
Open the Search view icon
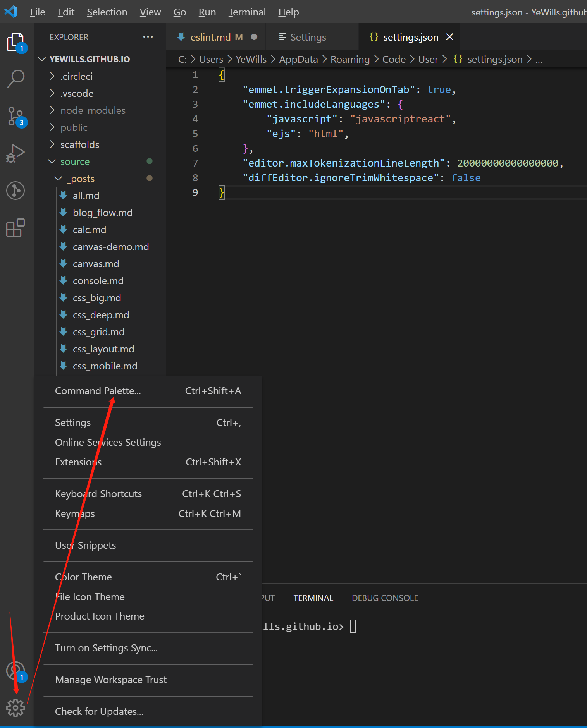(x=16, y=79)
